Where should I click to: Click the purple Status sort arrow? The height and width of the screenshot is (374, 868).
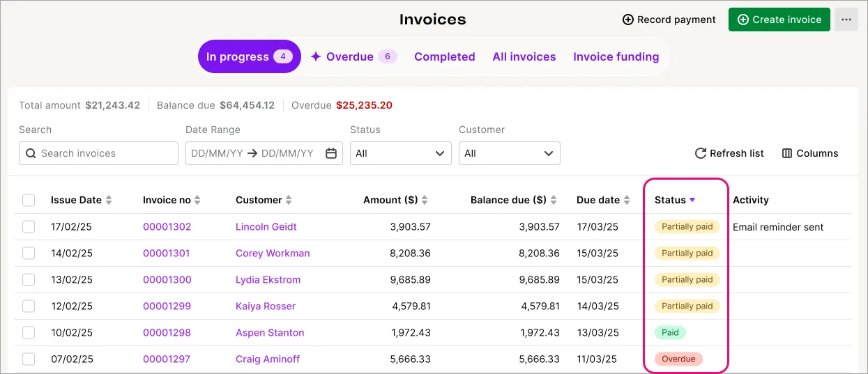tap(692, 200)
